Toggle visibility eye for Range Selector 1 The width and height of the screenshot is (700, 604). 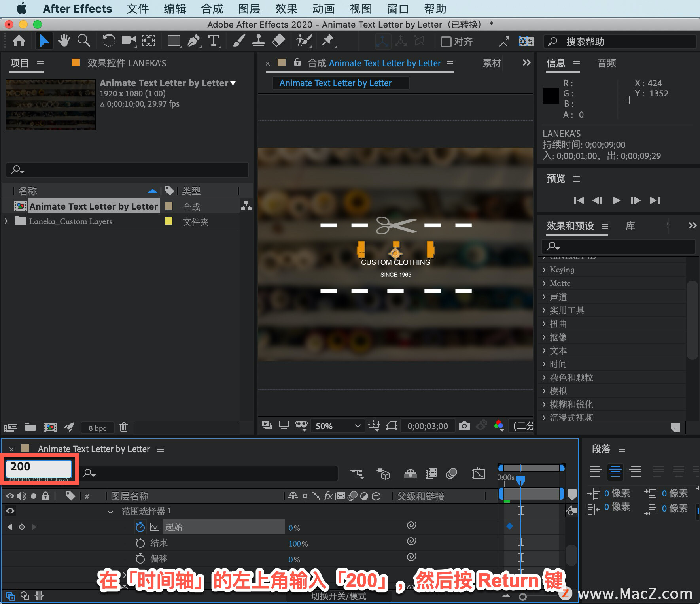pos(10,511)
